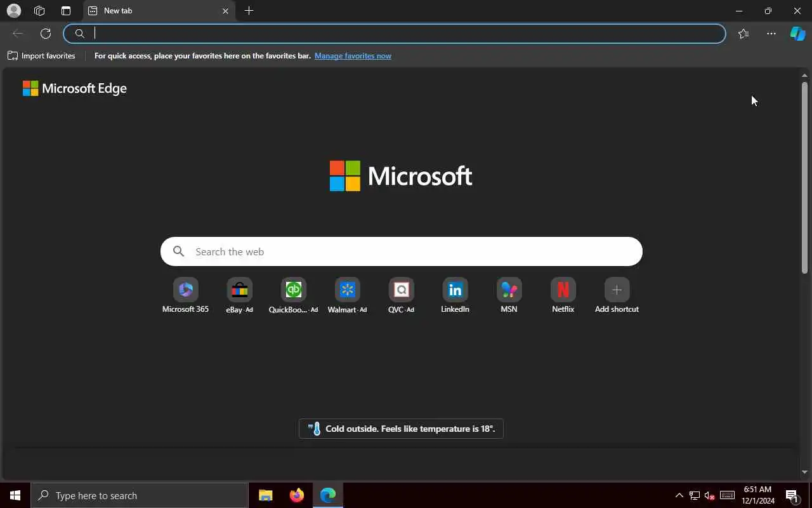Focus the address bar field

click(395, 34)
